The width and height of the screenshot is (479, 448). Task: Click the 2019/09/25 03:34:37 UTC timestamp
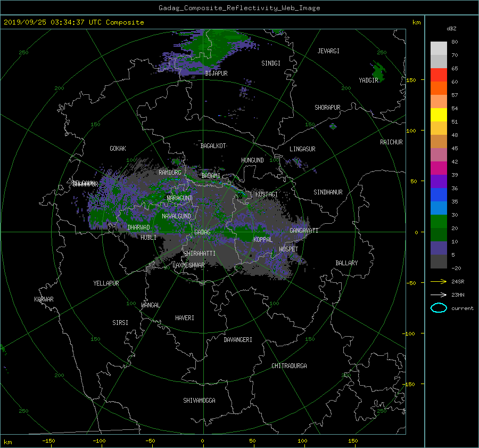(44, 22)
